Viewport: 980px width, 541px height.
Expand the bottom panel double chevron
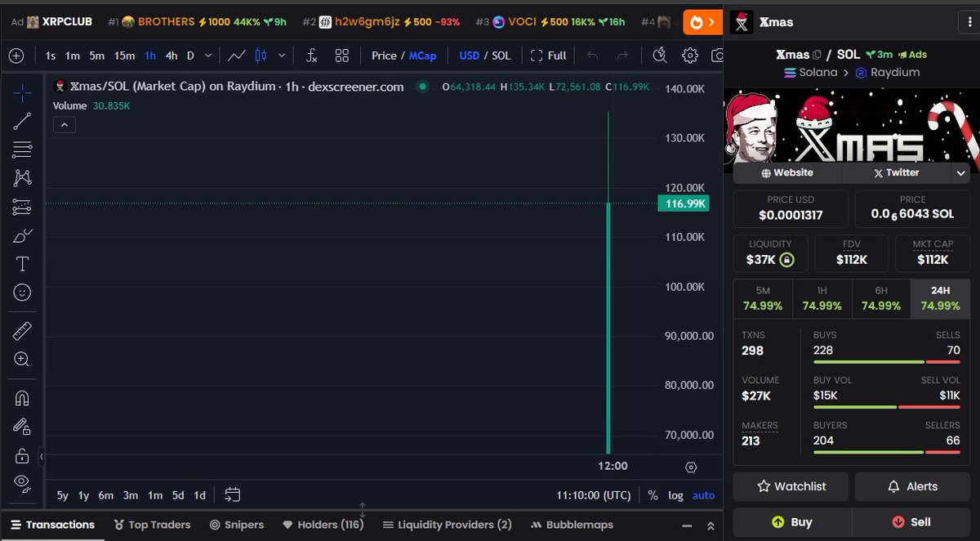click(x=710, y=525)
